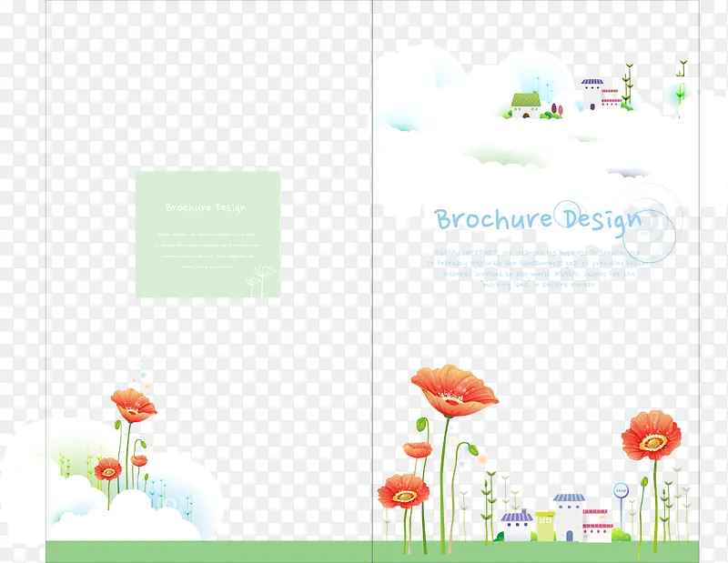Select the purple-roofed house on the top cloud
The height and width of the screenshot is (563, 728).
pyautogui.click(x=592, y=93)
